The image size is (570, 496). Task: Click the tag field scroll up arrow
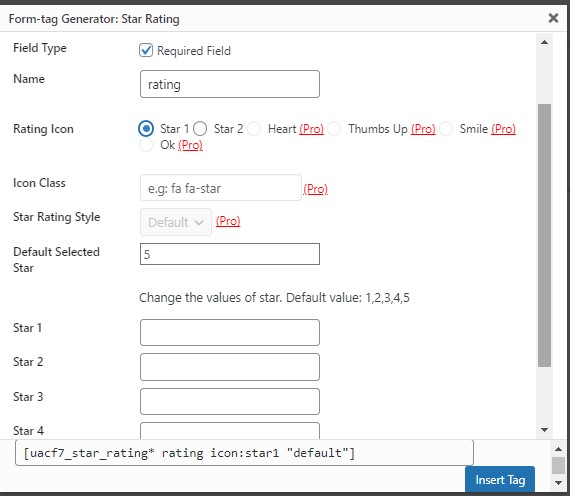[558, 449]
